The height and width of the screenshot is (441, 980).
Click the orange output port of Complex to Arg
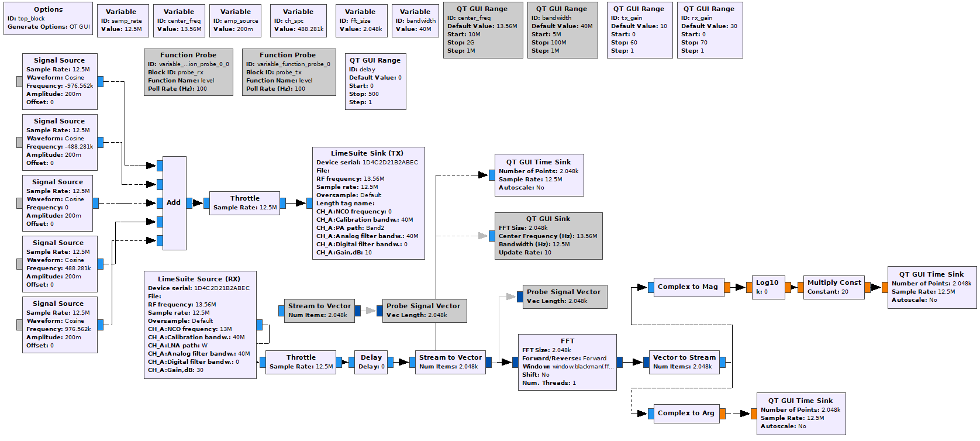(722, 414)
